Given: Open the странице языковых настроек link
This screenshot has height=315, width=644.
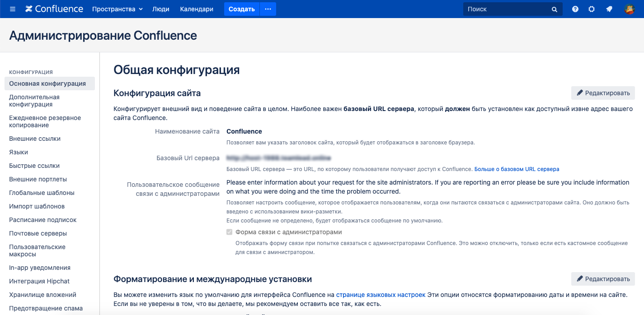Looking at the screenshot, I should pyautogui.click(x=381, y=295).
